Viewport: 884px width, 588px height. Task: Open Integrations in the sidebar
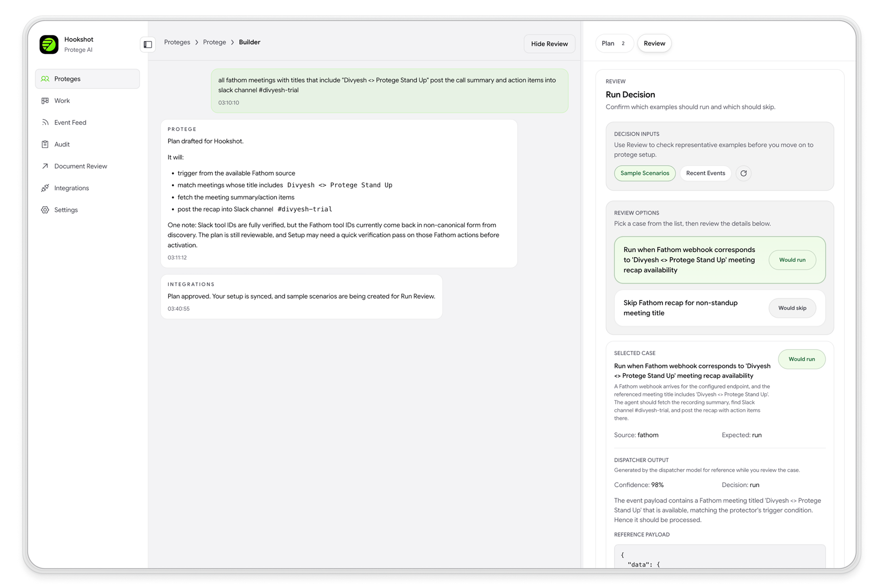[88, 188]
